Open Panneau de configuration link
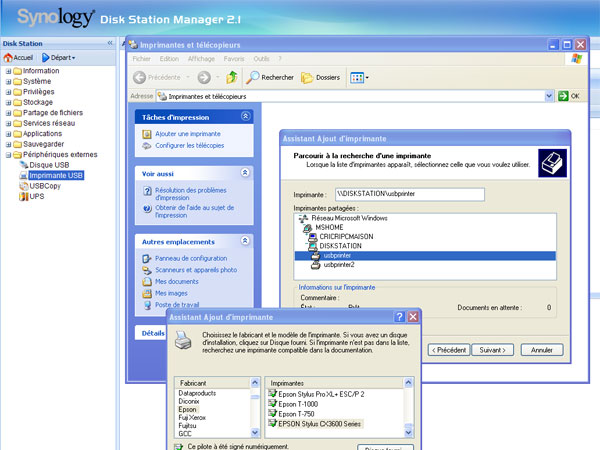 tap(191, 258)
